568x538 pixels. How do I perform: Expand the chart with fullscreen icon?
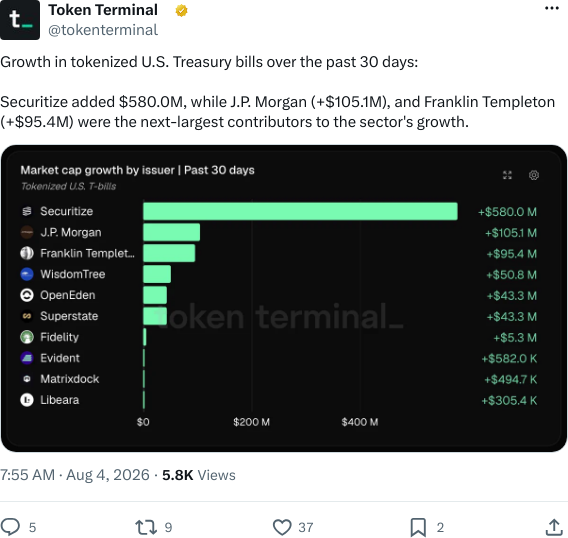(x=507, y=175)
